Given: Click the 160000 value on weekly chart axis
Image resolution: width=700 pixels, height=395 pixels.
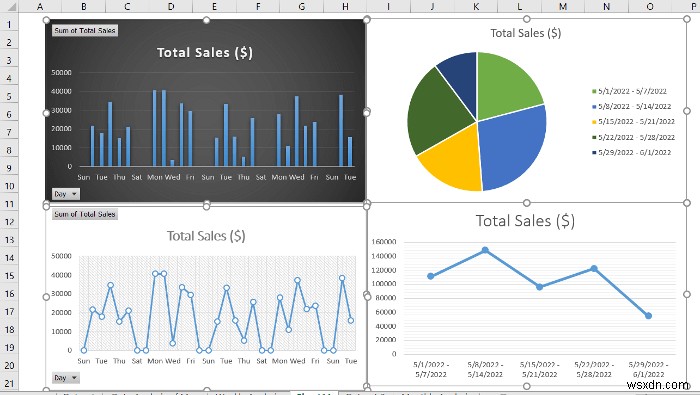Looking at the screenshot, I should [x=383, y=242].
